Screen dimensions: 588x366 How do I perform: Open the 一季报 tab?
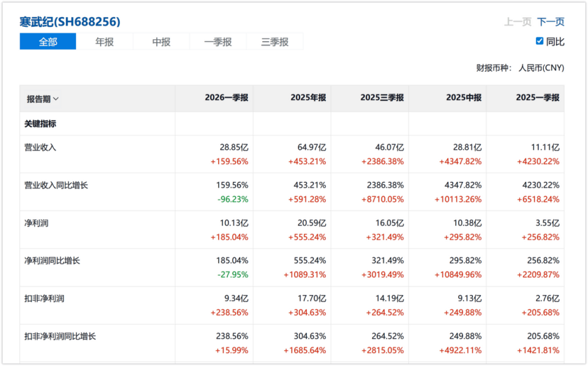pos(218,42)
